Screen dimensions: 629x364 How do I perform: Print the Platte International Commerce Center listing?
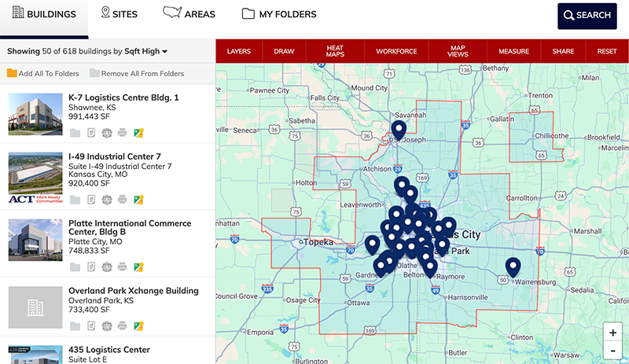tap(123, 267)
